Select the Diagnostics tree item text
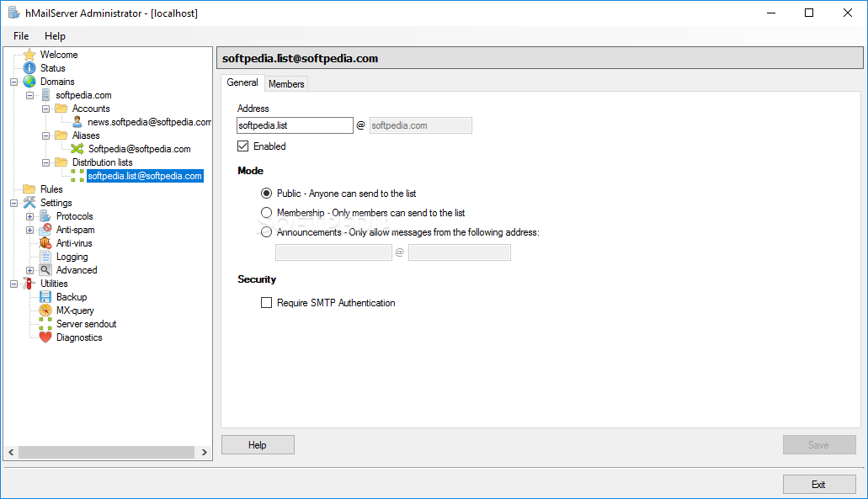This screenshot has height=499, width=868. (x=79, y=337)
